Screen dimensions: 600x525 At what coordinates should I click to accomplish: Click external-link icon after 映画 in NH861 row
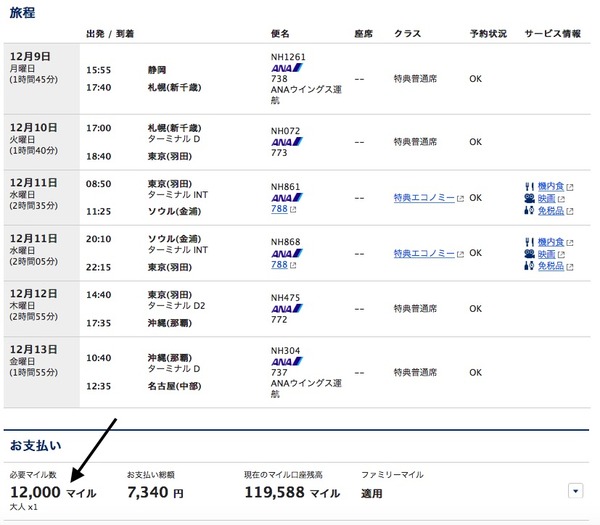561,199
